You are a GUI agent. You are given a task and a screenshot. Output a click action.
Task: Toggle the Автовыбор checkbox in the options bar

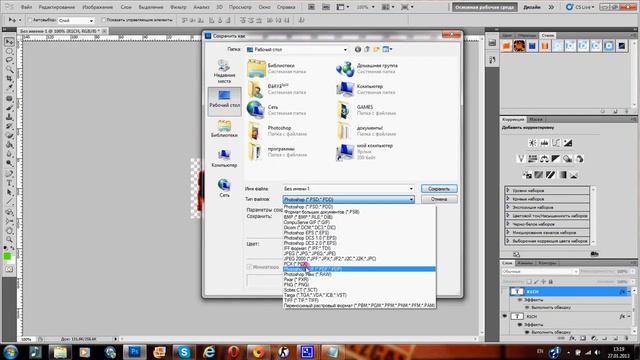coord(30,20)
